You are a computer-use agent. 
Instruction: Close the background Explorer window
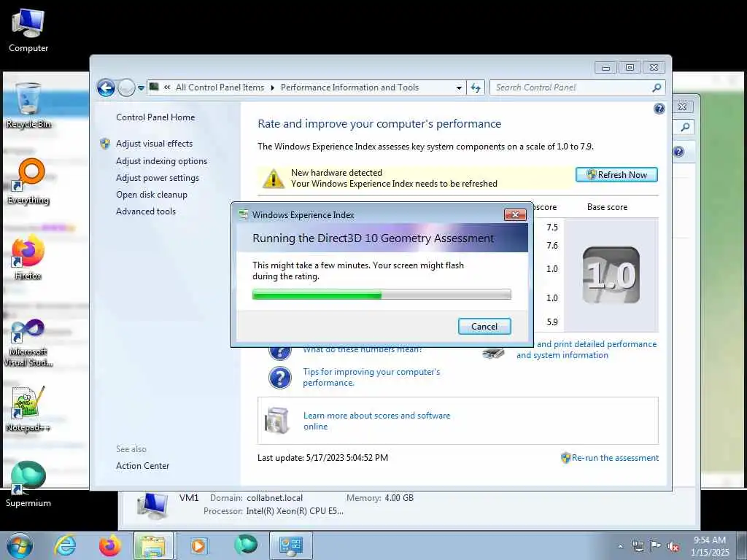(x=682, y=107)
